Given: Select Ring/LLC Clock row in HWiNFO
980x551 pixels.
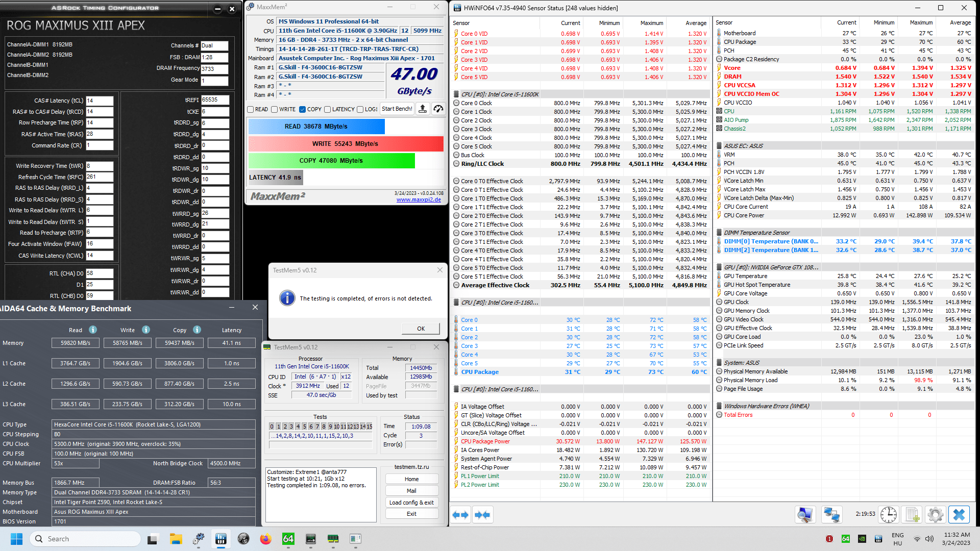Looking at the screenshot, I should (580, 164).
